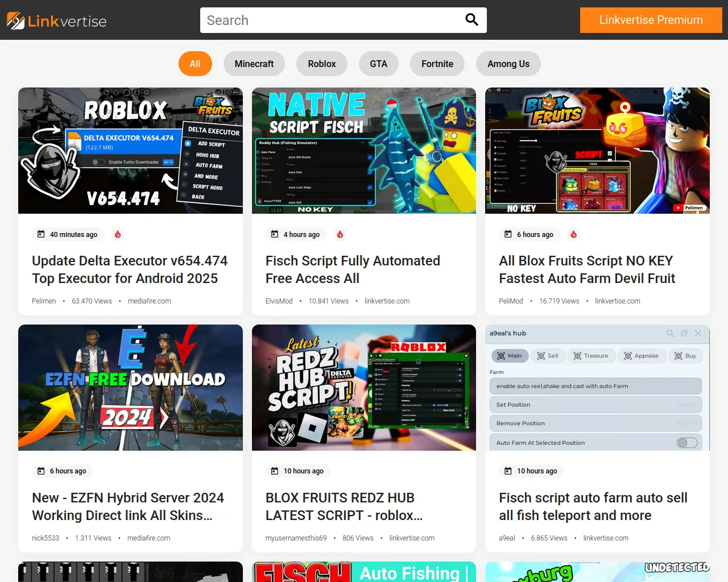
Task: Open the Native Script Fisch thumbnail
Action: 364,151
